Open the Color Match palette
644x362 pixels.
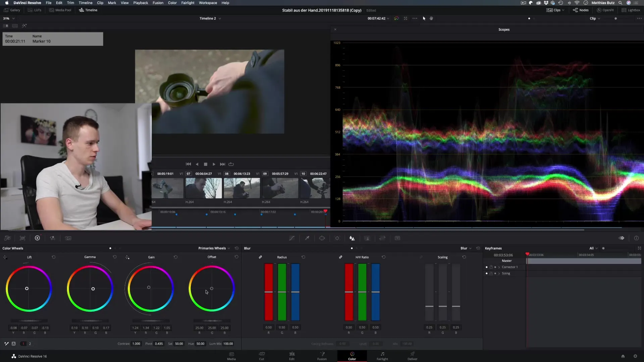click(22, 238)
